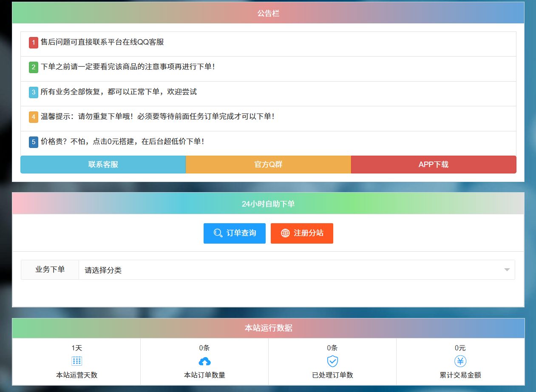The height and width of the screenshot is (392, 536).
Task: Click the 1天 value
Action: point(77,348)
